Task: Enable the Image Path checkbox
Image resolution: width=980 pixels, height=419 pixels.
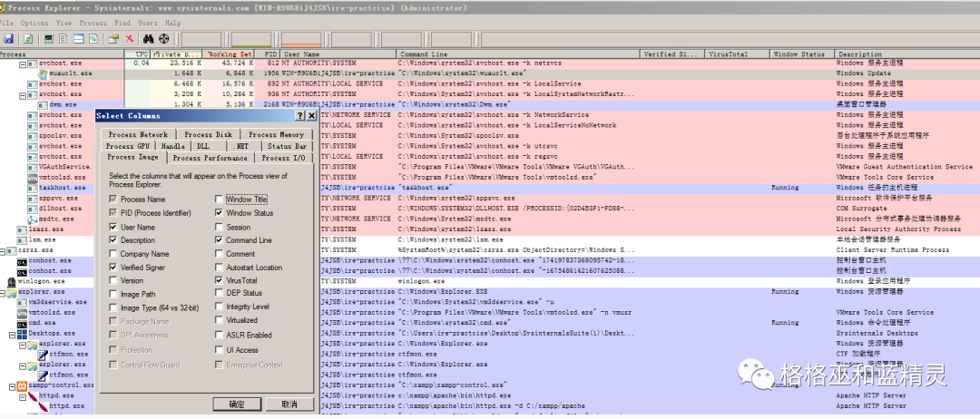Action: (113, 294)
